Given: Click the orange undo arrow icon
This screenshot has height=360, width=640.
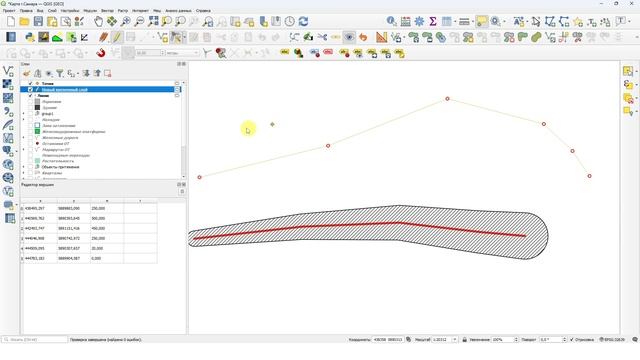Looking at the screenshot, I should click(363, 38).
